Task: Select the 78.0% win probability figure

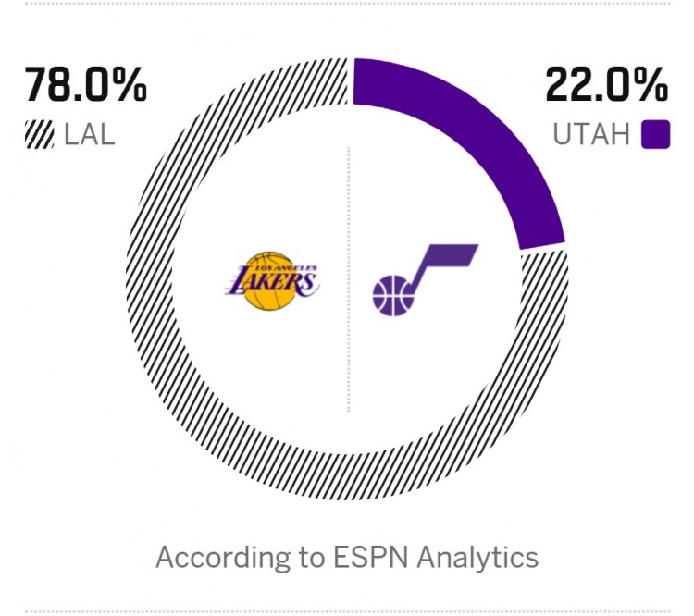Action: coord(85,85)
